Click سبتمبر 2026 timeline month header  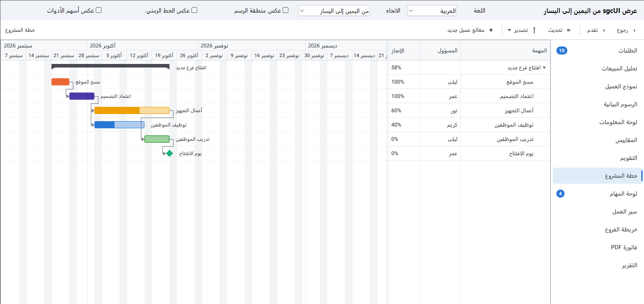pos(44,46)
